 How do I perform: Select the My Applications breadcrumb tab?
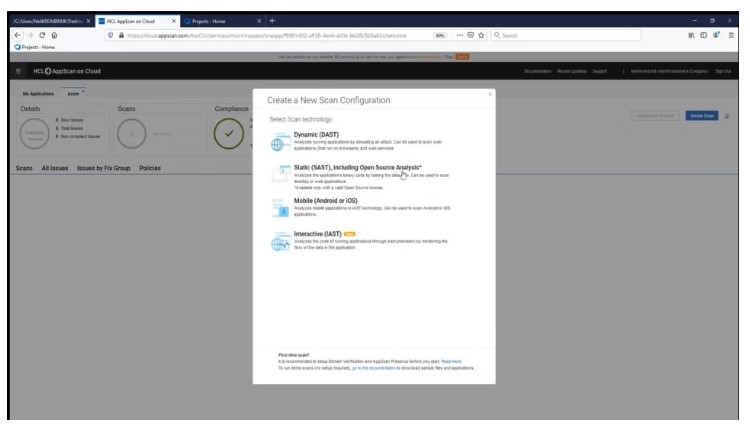click(38, 94)
